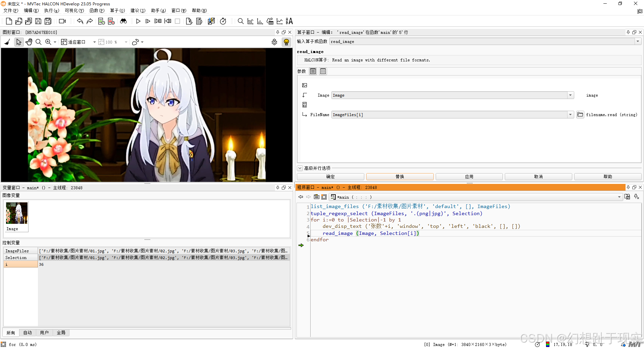Open the FileName parameter dropdown

(x=571, y=115)
